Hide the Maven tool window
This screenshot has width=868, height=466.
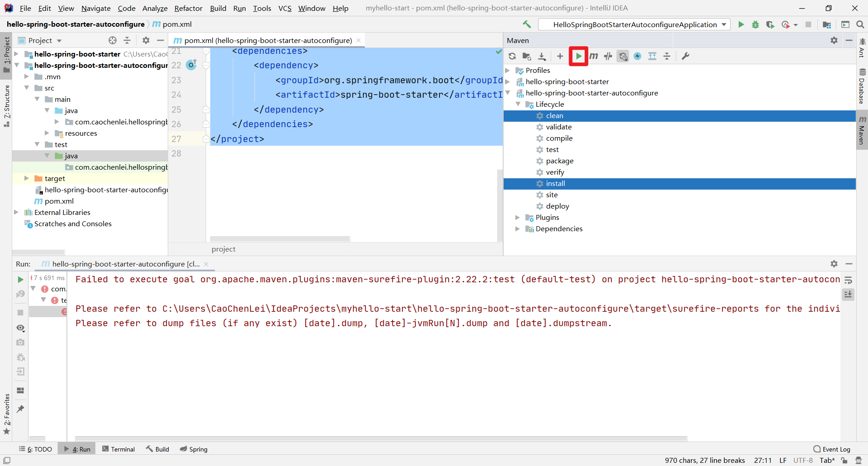849,40
